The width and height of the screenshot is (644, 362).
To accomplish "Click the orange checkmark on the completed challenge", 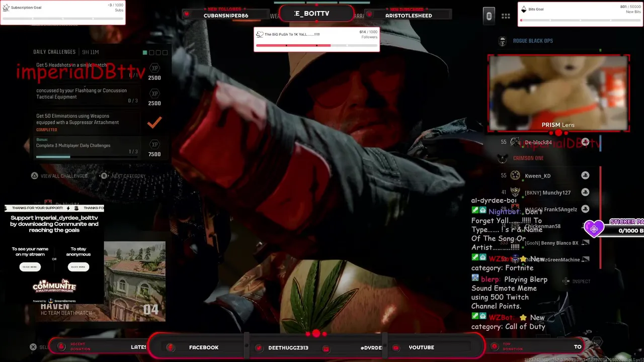I will pyautogui.click(x=154, y=122).
